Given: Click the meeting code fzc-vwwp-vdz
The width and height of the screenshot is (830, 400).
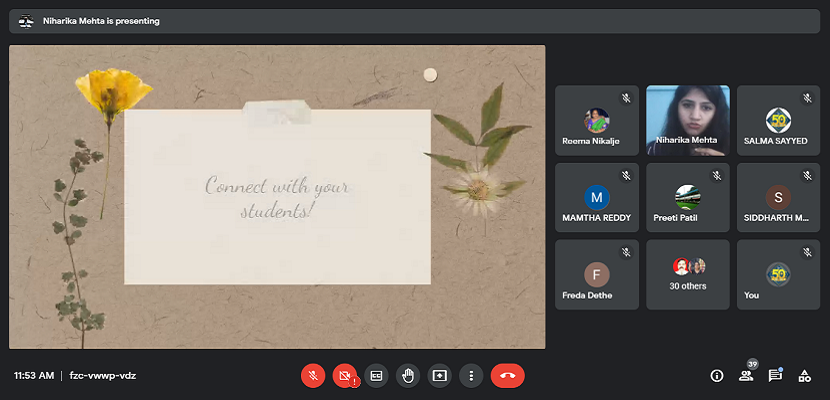Looking at the screenshot, I should [102, 376].
